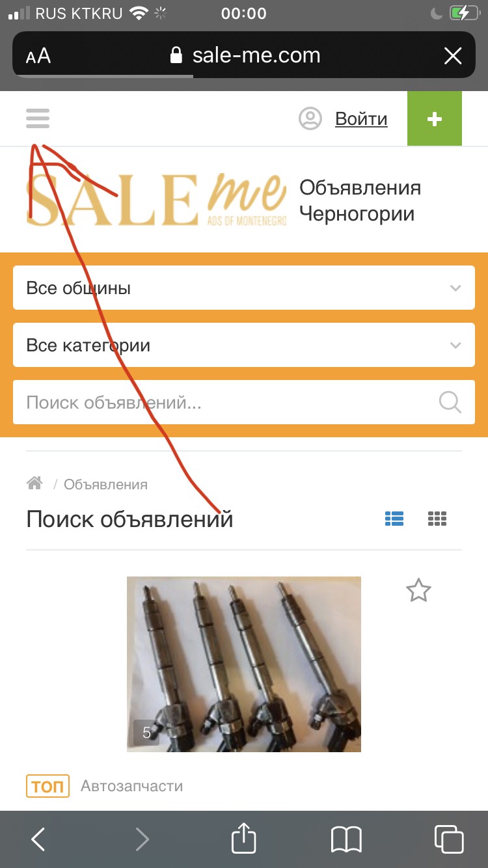This screenshot has height=868, width=488.
Task: Open the Автозапчасти category link
Action: coord(131,786)
